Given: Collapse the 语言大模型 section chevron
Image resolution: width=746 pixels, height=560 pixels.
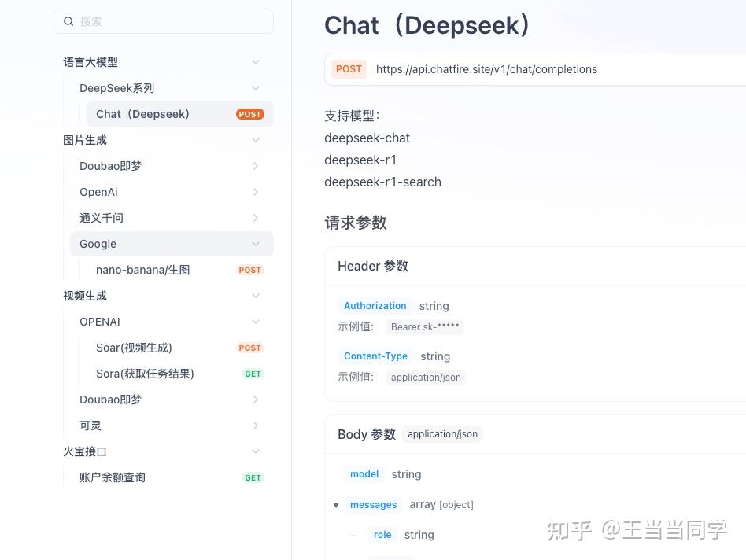Looking at the screenshot, I should coord(256,62).
